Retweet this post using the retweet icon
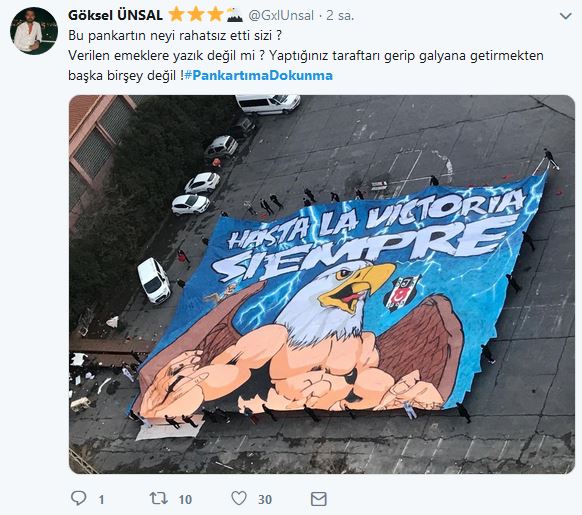Screen dimensions: 582x515 158,498
